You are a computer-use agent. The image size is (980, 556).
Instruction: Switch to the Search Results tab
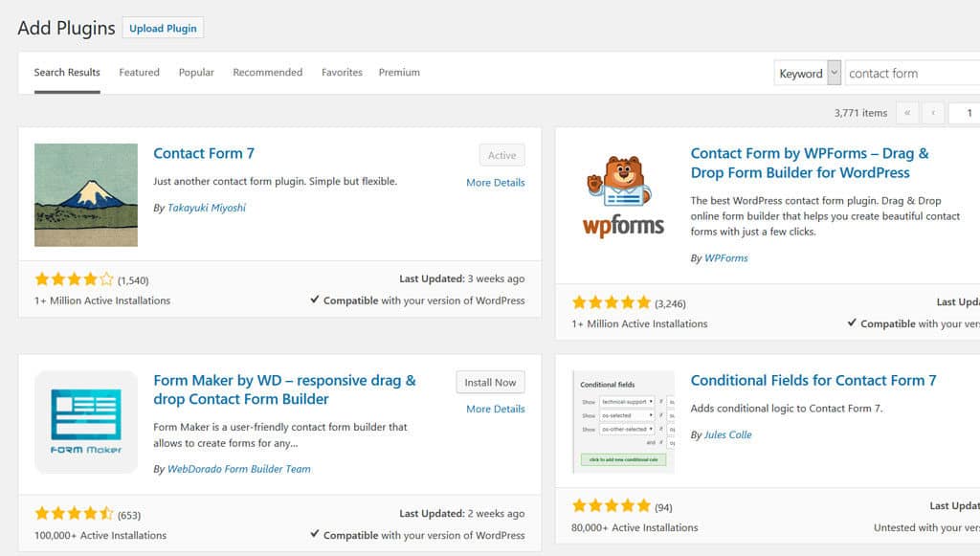pyautogui.click(x=67, y=73)
